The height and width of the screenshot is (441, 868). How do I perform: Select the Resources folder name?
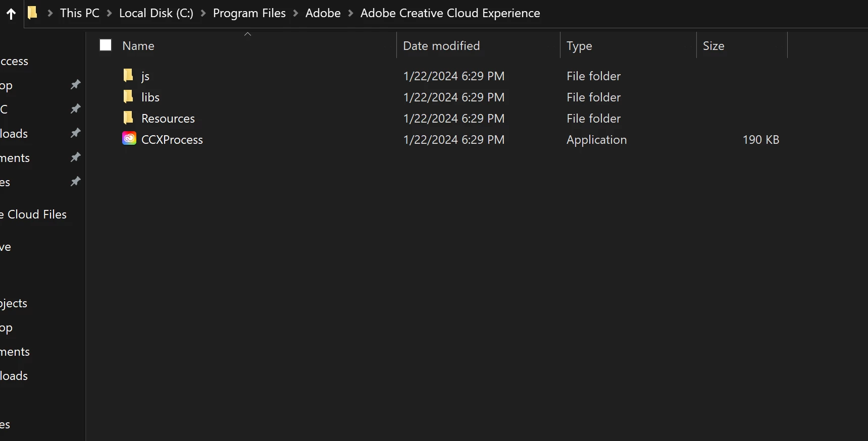[x=168, y=119]
